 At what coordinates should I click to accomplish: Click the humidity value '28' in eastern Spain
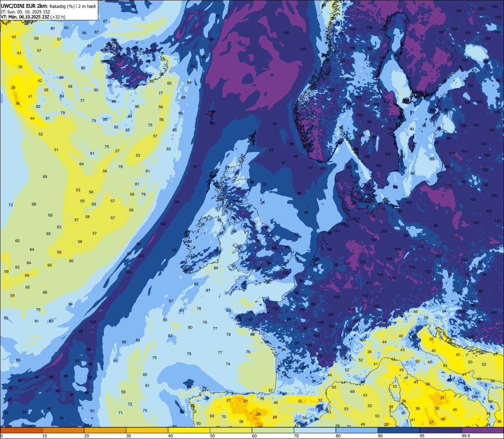275,417
